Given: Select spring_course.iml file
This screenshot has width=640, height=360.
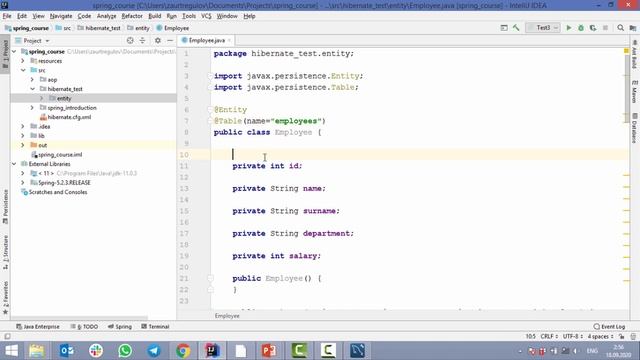Looking at the screenshot, I should [60, 155].
